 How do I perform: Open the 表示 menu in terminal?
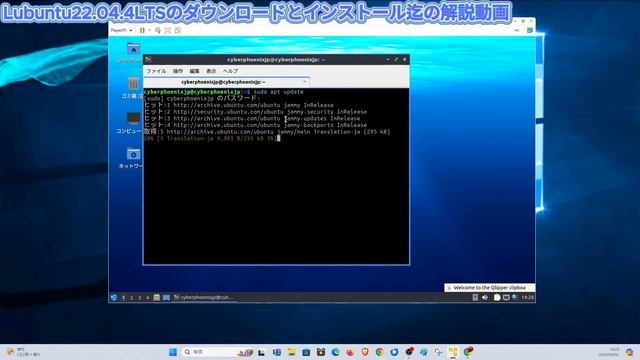211,71
